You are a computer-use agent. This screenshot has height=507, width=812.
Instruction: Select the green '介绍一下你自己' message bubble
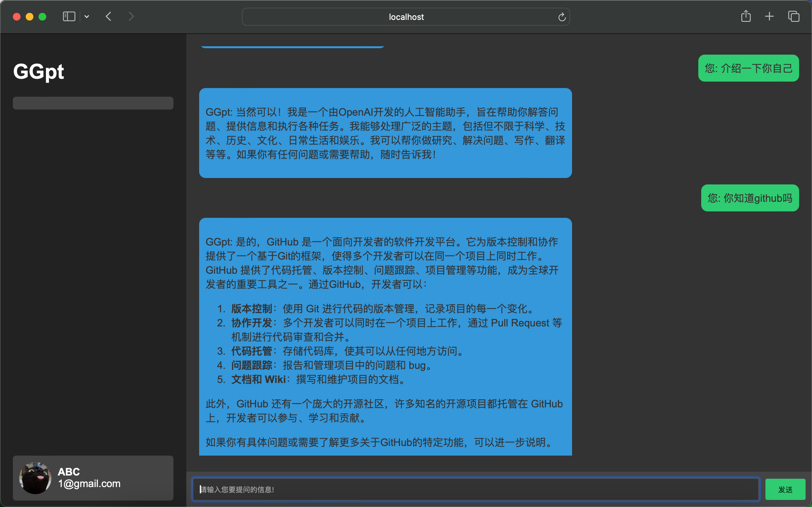click(748, 68)
